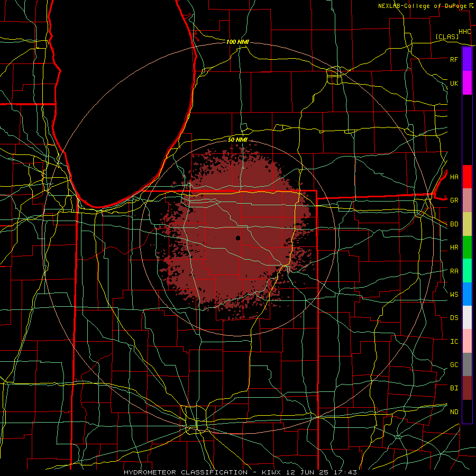Click the green HR legend swatch
476x476 pixels.
coord(467,248)
